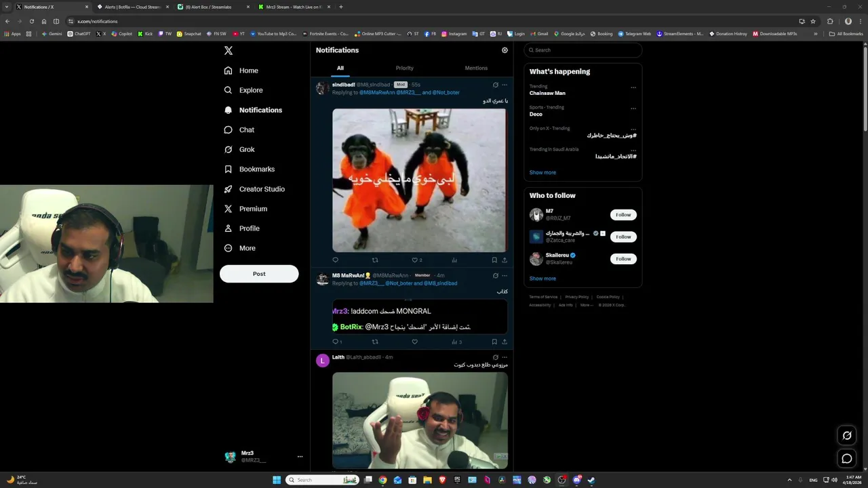Click the Chrome address bar
The height and width of the screenshot is (488, 868).
434,21
